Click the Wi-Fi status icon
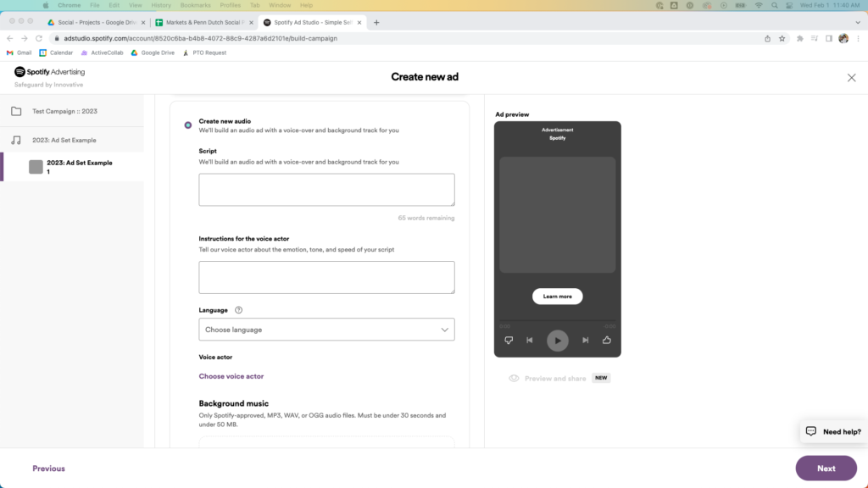868x488 pixels. point(759,5)
